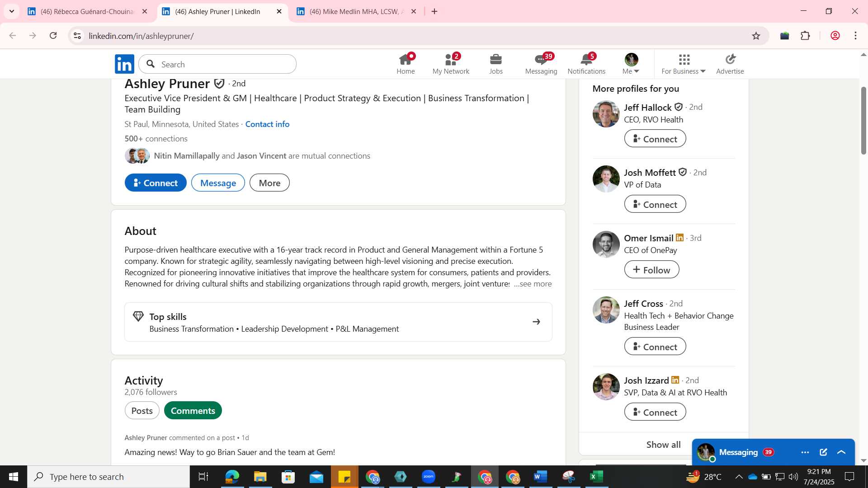868x488 pixels.
Task: Connect with Jeff Hallock
Action: point(655,138)
